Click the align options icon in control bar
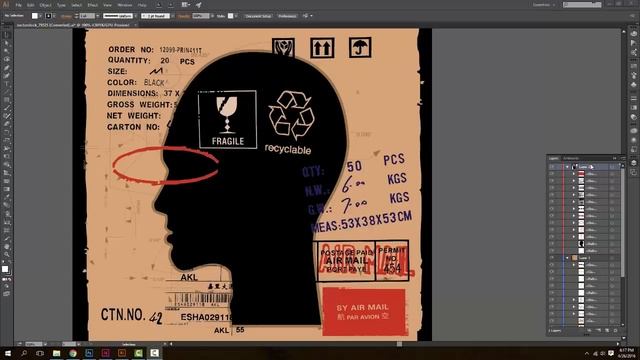 305,16
